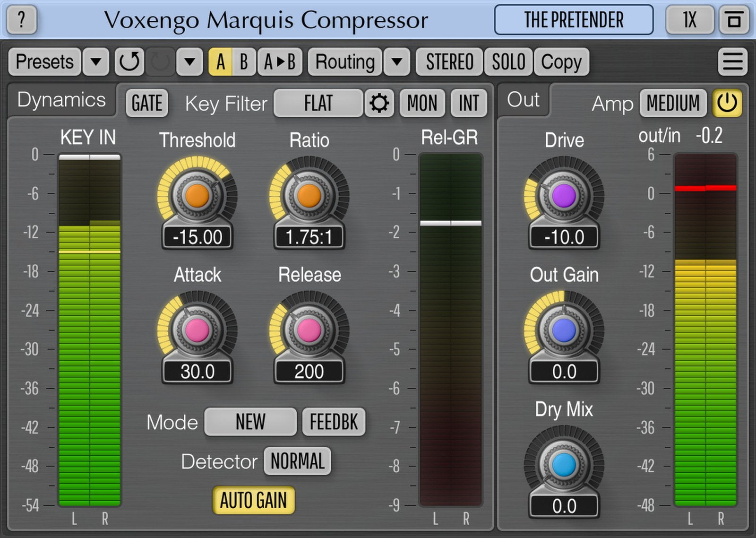Toggle the Amp power switch
This screenshot has width=756, height=538.
point(727,103)
